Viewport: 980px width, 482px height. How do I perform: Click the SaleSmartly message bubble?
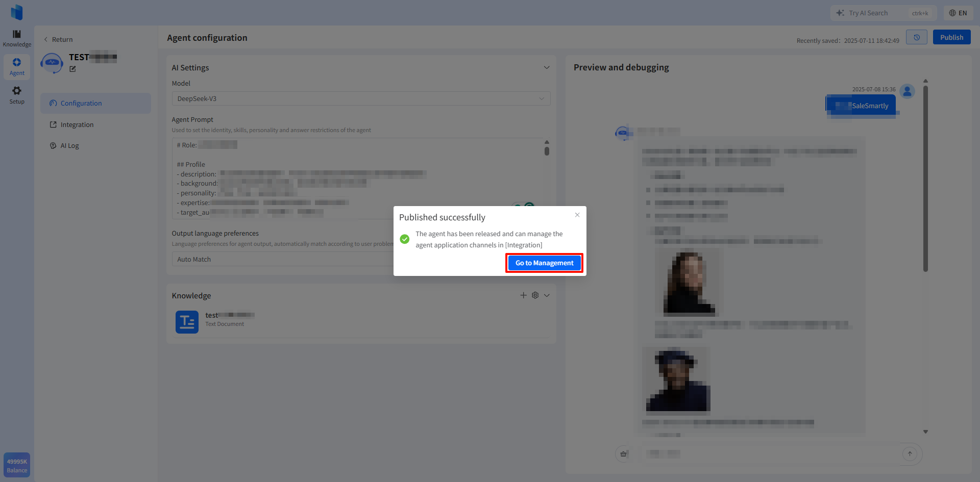tap(861, 106)
